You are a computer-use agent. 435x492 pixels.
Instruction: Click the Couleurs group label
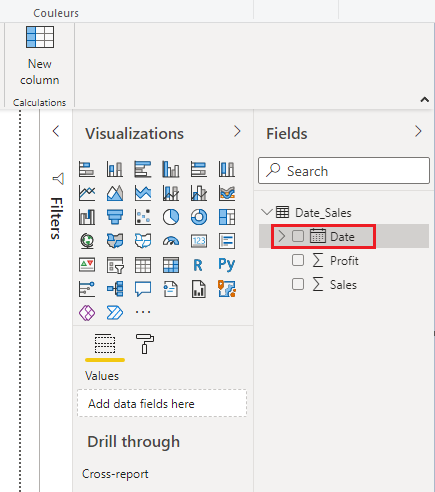[x=56, y=13]
